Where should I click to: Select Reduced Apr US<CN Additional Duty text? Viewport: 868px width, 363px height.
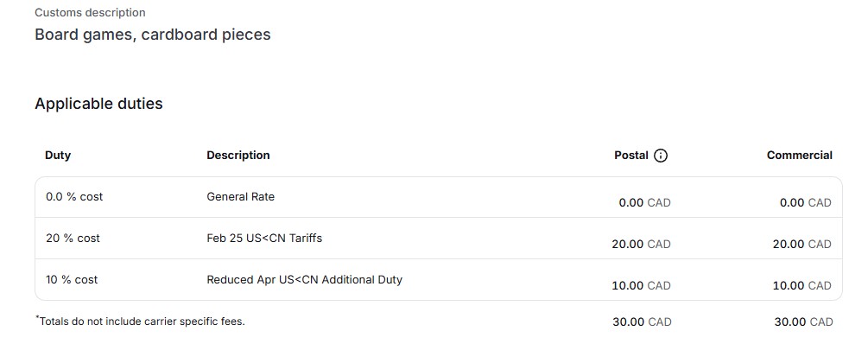304,279
